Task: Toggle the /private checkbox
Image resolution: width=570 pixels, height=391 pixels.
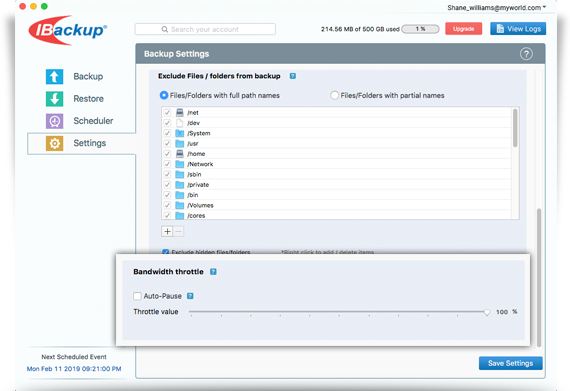Action: (x=167, y=184)
